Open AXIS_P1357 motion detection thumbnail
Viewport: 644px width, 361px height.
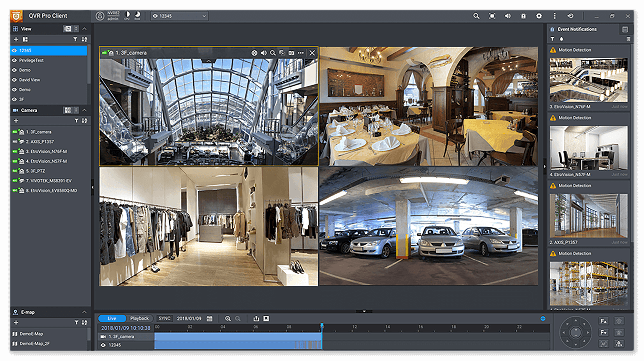coord(589,216)
